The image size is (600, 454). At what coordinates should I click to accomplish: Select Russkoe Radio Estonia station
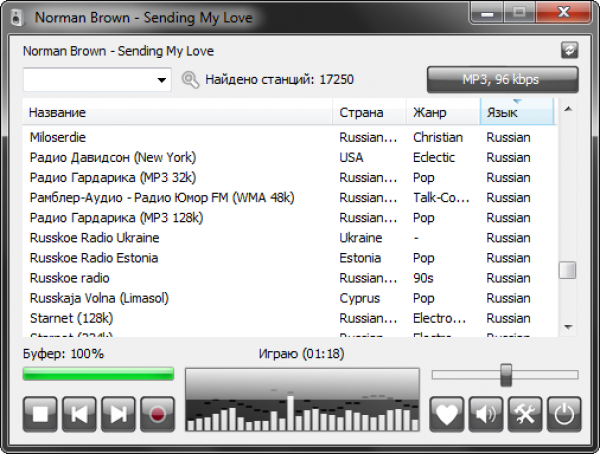[x=290, y=258]
